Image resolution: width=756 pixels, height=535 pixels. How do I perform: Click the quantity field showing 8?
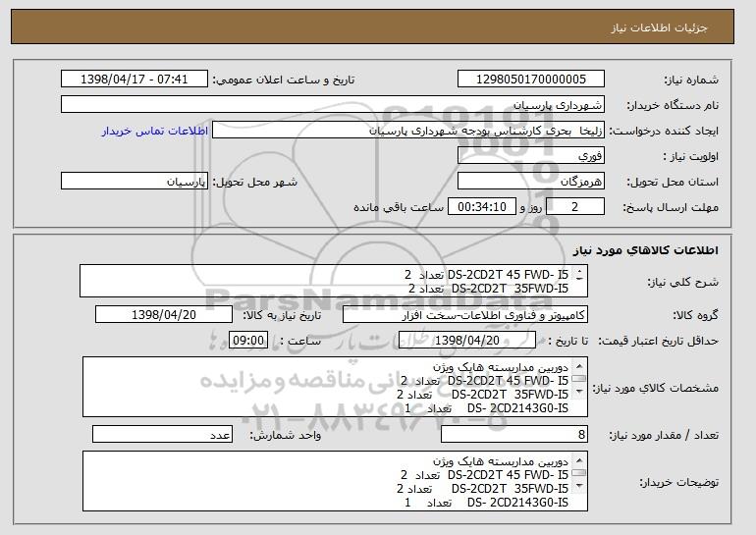[x=514, y=434]
